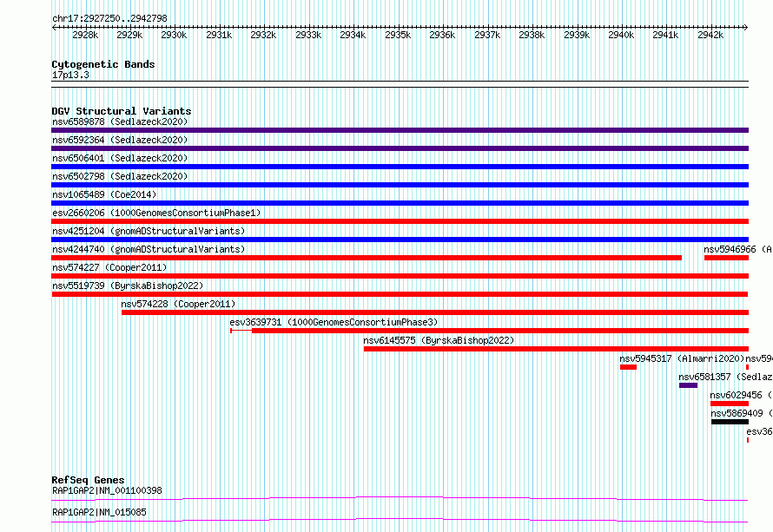Click the nsv574228 (Cooper2011) label
This screenshot has height=532, width=773.
tap(178, 304)
